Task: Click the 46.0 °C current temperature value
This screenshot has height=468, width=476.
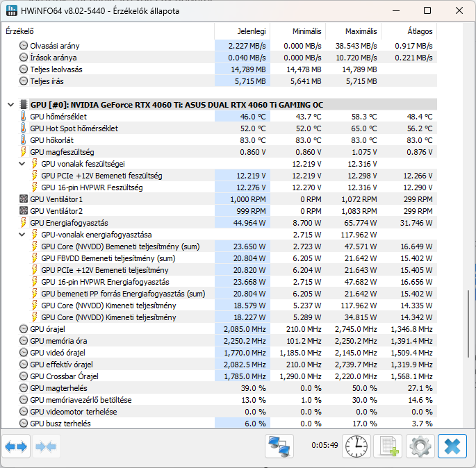Action: pyautogui.click(x=253, y=117)
